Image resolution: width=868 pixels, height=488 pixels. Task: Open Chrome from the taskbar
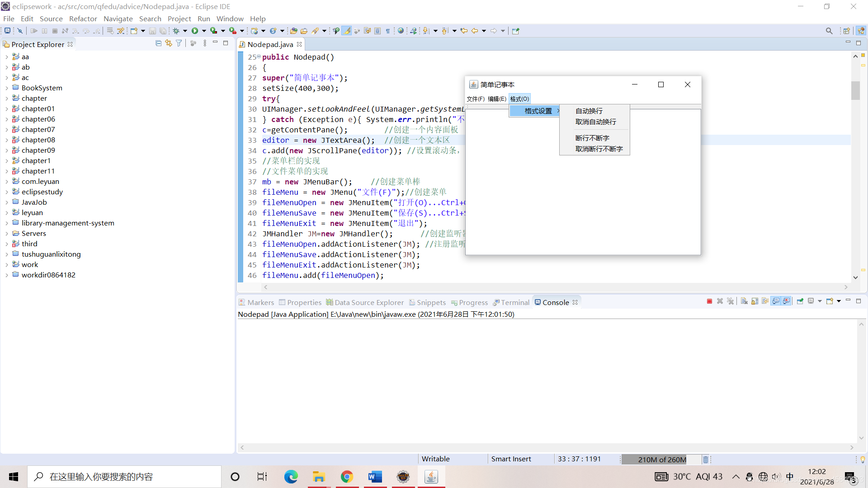click(x=347, y=477)
